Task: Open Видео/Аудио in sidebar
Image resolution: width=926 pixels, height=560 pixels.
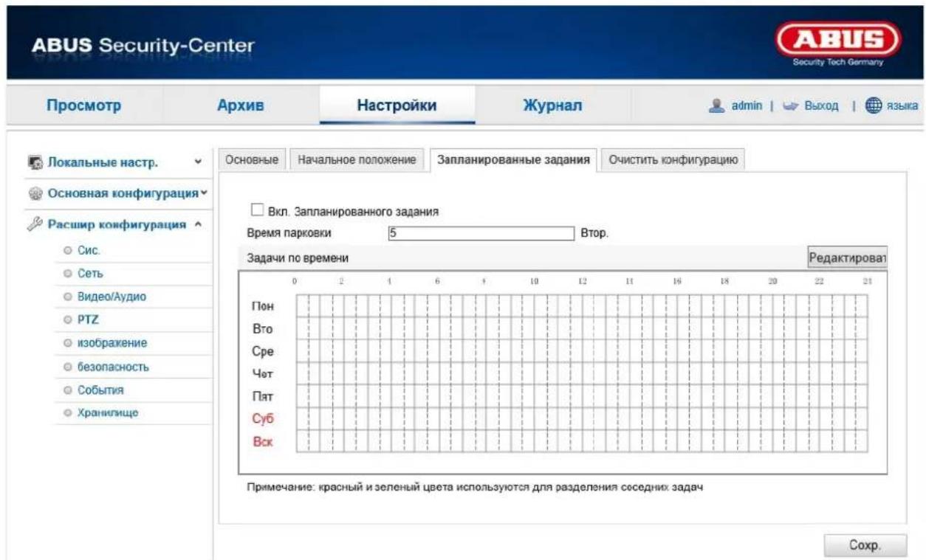Action: click(x=112, y=297)
